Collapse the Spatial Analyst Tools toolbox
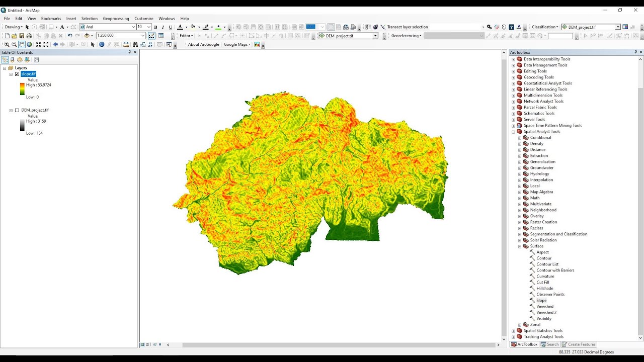The height and width of the screenshot is (362, 644). click(x=513, y=132)
